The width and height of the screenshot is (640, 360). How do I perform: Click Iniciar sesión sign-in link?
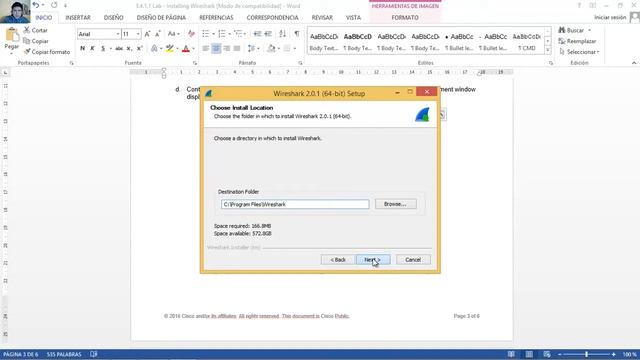tap(610, 17)
